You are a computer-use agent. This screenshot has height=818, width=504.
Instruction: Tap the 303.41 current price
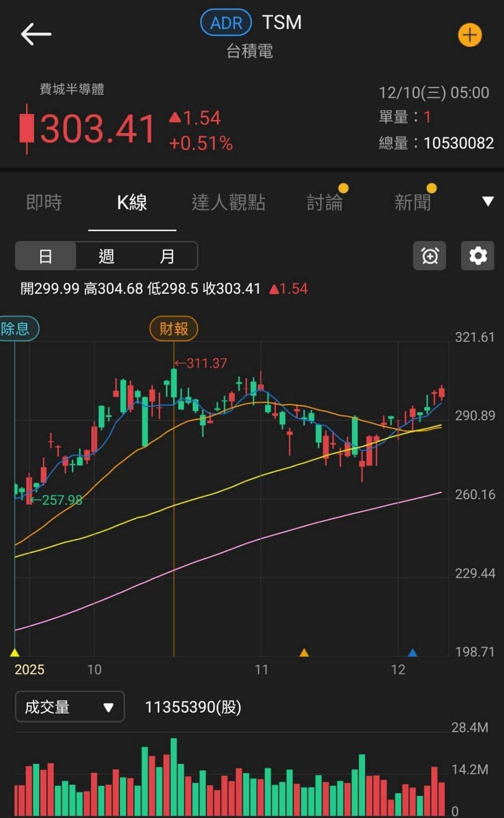(98, 129)
